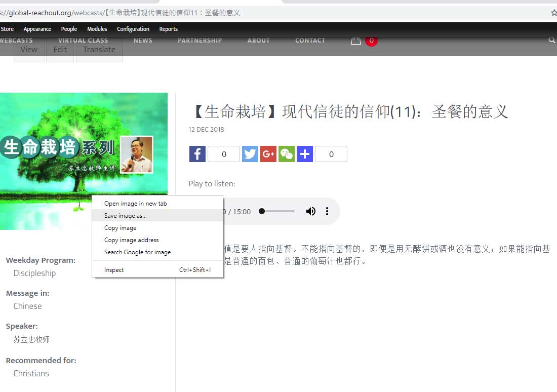Click the Chinese description paragraph

(386, 255)
